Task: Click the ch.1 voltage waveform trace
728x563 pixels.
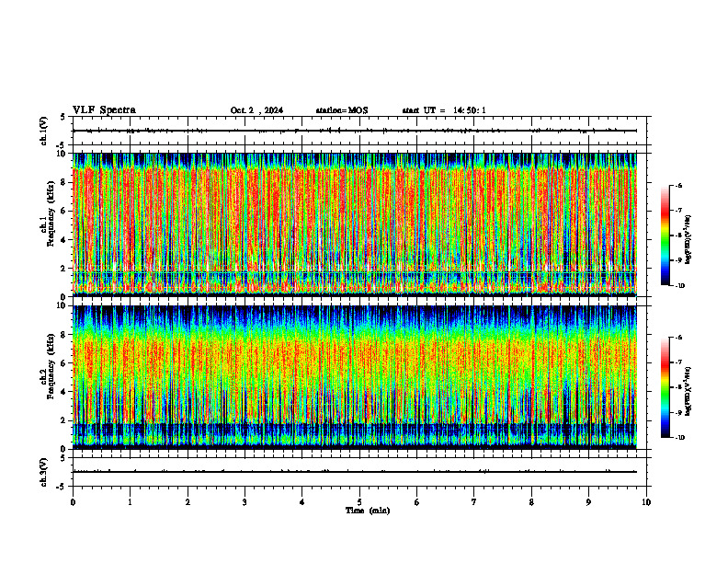Action: coord(355,131)
